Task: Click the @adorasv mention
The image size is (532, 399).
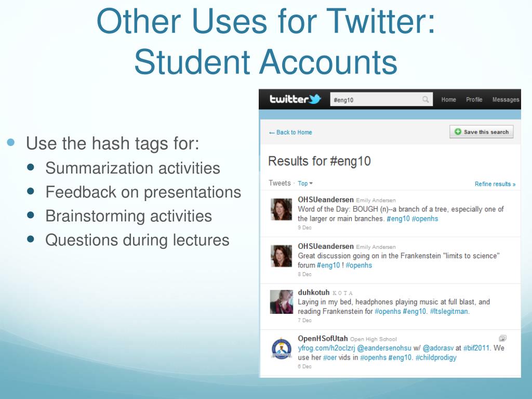Action: (438, 348)
